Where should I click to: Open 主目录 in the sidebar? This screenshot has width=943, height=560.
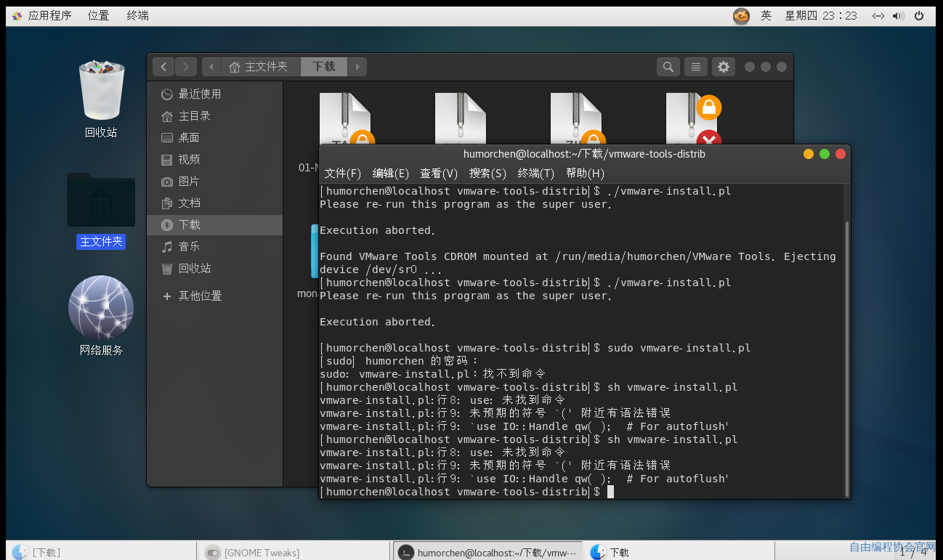(214, 115)
